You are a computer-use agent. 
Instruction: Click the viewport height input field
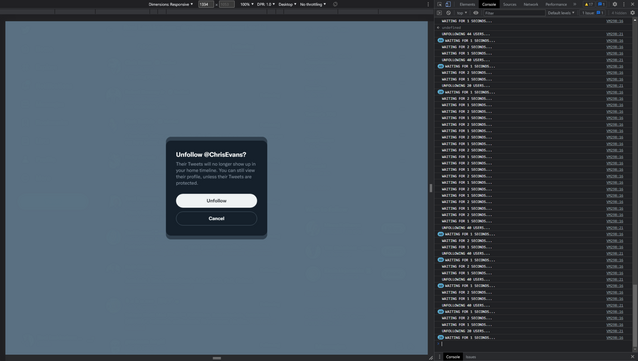tap(227, 4)
